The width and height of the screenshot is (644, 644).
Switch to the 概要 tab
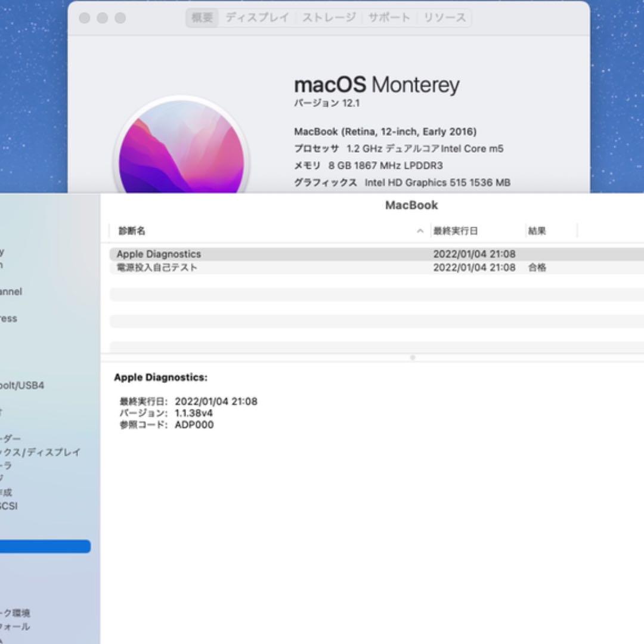tap(202, 18)
